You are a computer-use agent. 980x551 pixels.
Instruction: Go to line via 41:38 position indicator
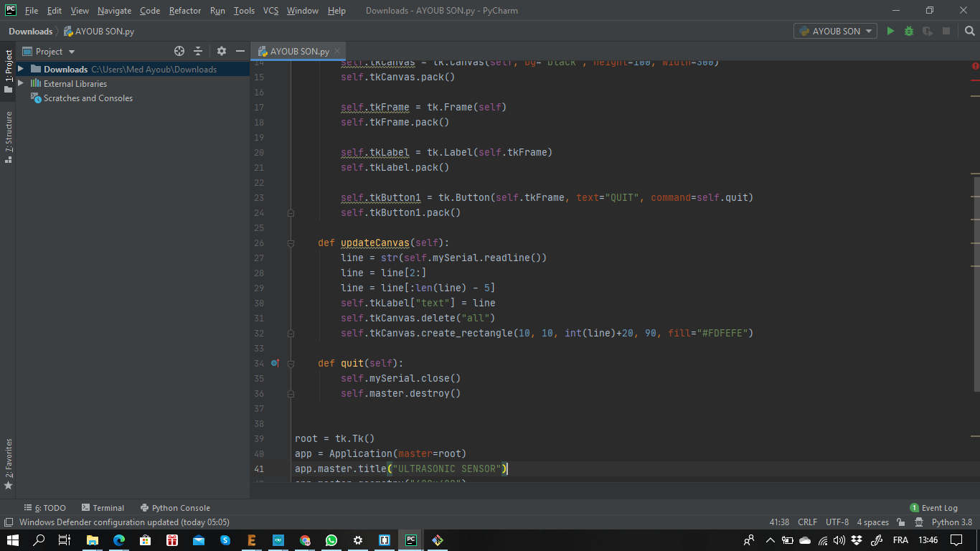pos(779,522)
